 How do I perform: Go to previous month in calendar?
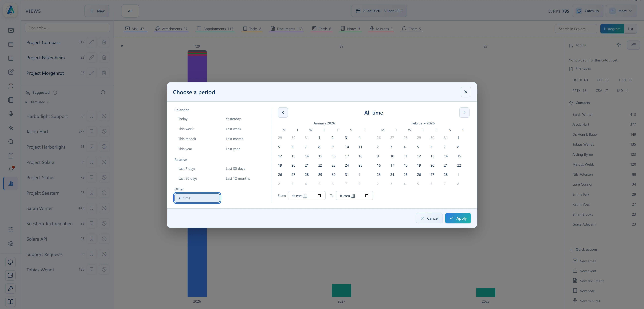[283, 112]
